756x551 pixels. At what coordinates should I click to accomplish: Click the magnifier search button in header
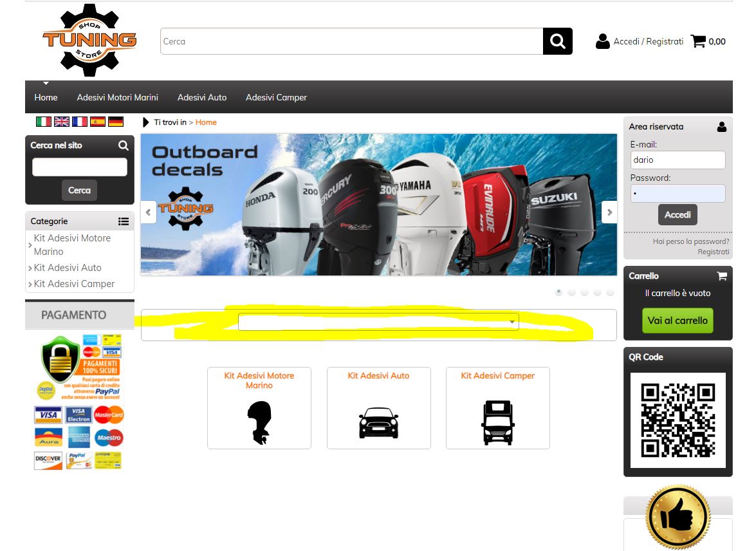[x=557, y=41]
